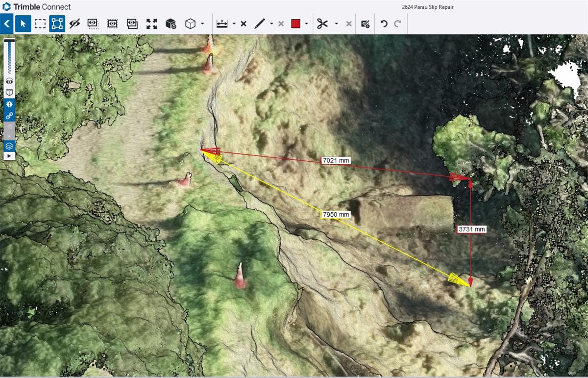Collapse the side panel with back chevron
The image size is (588, 378).
(7, 24)
